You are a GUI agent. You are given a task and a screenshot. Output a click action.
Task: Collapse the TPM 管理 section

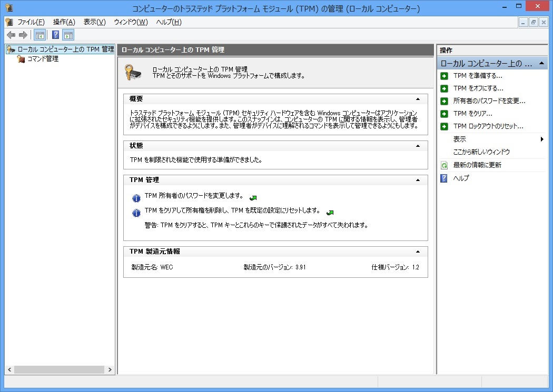[x=418, y=180]
